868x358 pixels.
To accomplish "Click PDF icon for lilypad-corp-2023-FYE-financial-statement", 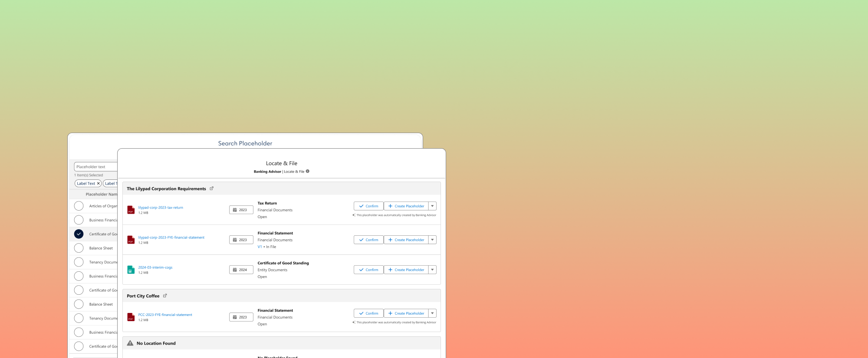I will pyautogui.click(x=131, y=240).
